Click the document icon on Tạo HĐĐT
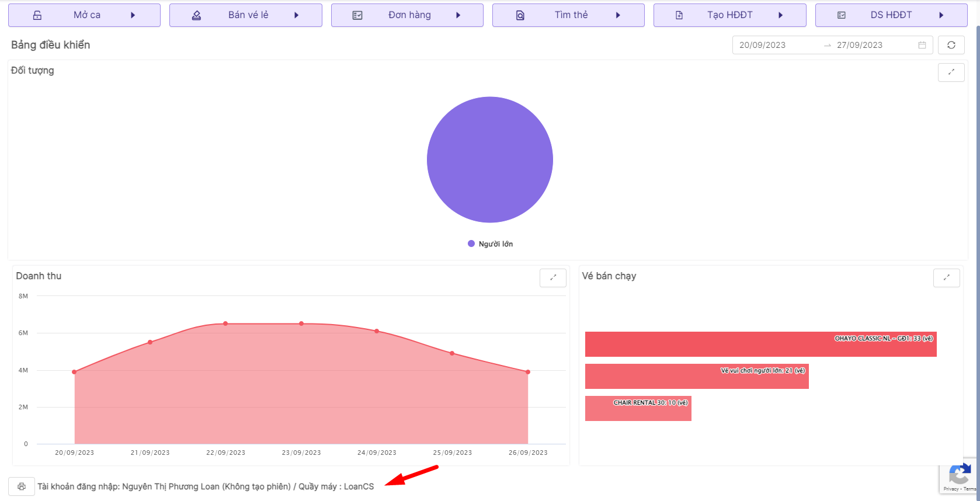This screenshot has height=501, width=980. (679, 15)
